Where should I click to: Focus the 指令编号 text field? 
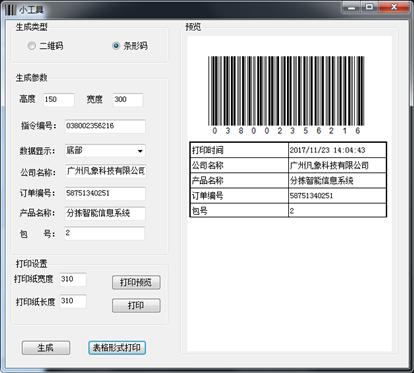(105, 126)
